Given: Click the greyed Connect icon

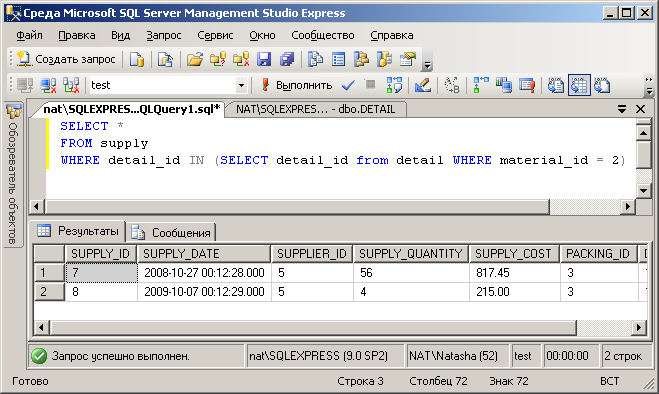Looking at the screenshot, I should pyautogui.click(x=25, y=85).
